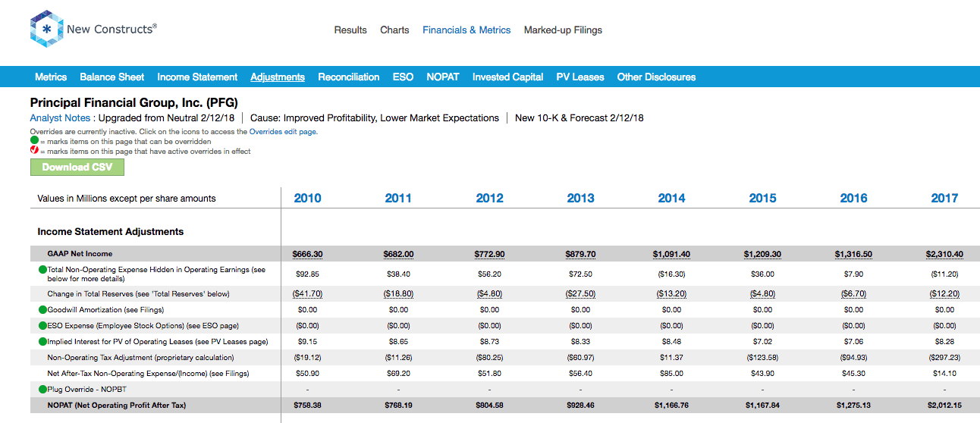Screen dimensions: 980x423
Task: Select the Adjustments tab
Action: (278, 77)
